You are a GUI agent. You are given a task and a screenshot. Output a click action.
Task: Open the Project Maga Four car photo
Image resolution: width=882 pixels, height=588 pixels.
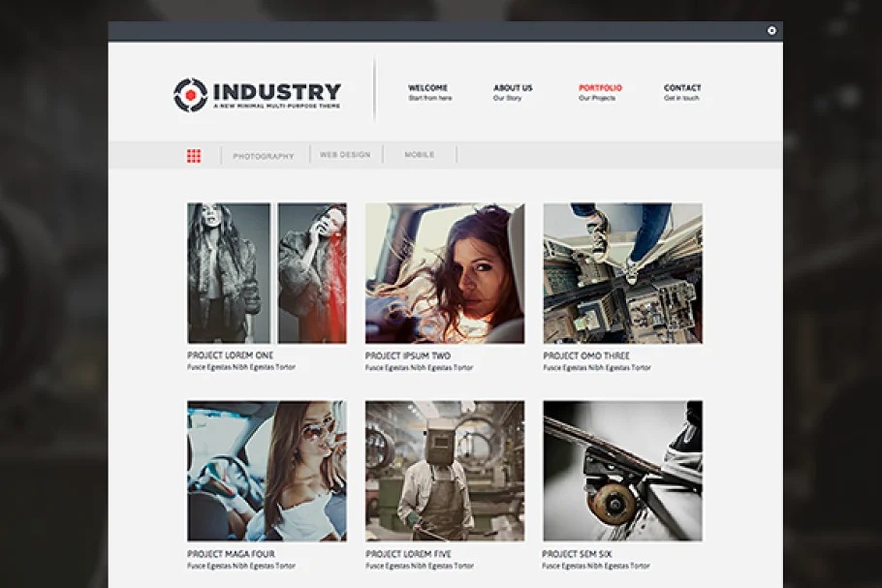pos(267,471)
